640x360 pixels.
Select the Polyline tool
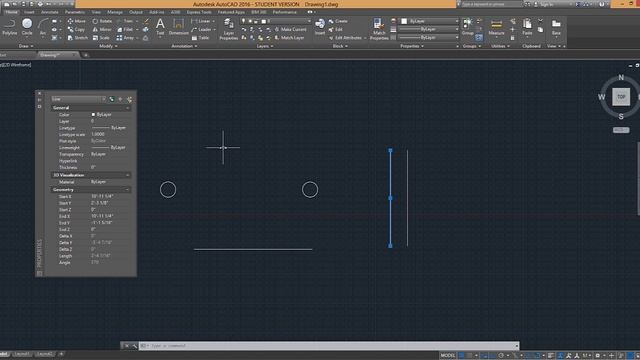[x=9, y=27]
